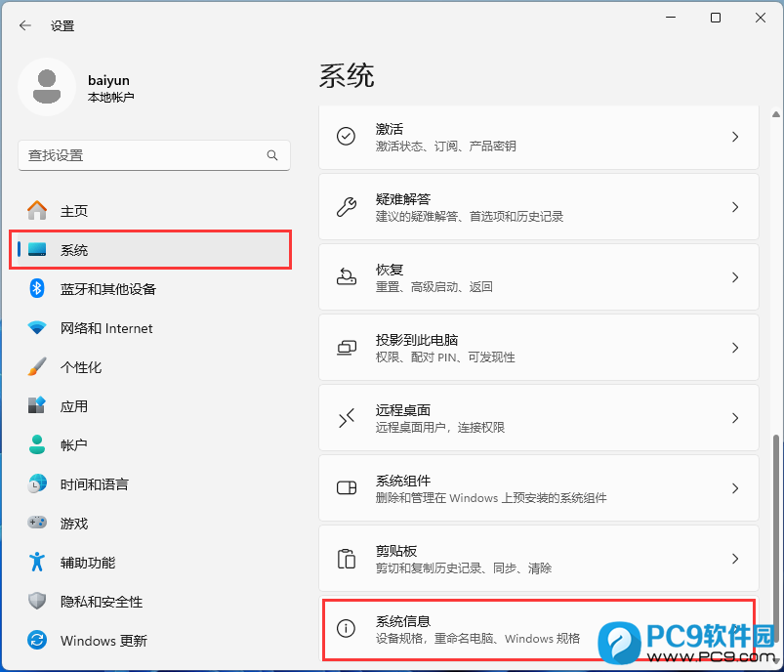Select Windows 更新 in sidebar
The image size is (784, 672).
[153, 640]
